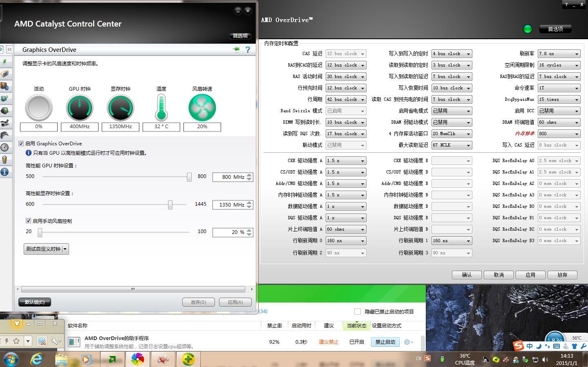Open the gamepad gaming sidebar icon

tap(4, 135)
